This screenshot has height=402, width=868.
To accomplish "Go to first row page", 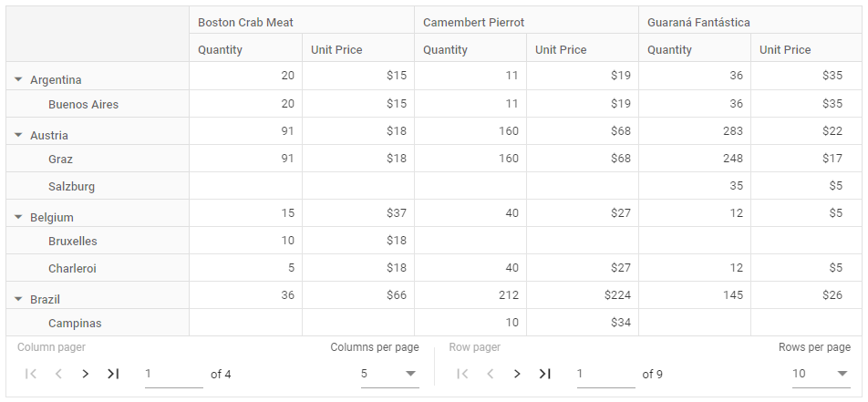I will tap(463, 374).
